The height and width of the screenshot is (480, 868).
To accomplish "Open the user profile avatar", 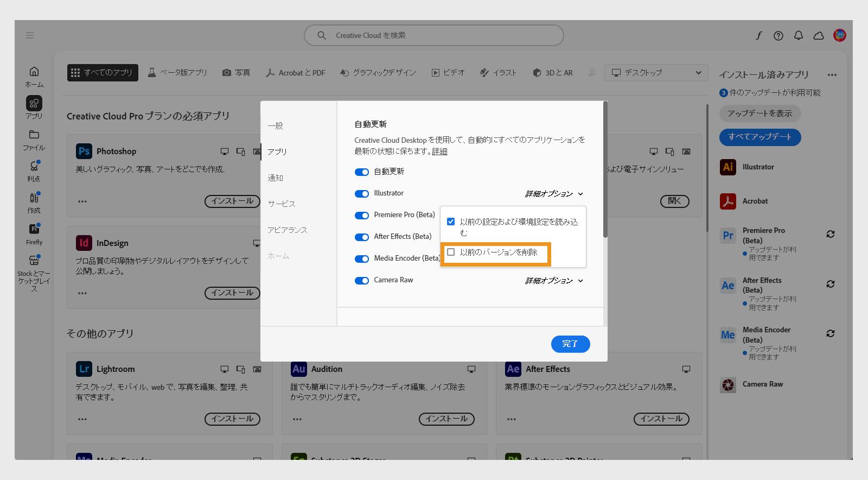I will (x=840, y=35).
